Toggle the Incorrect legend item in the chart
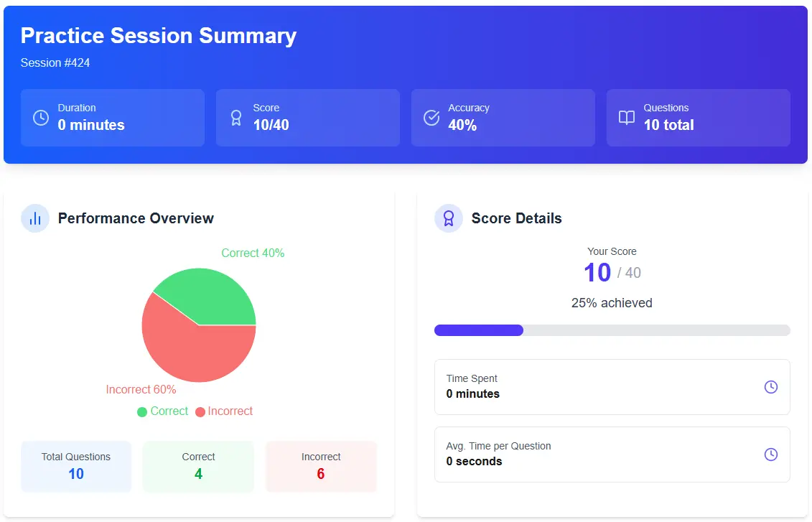Screen dimensions: 812x522 click(224, 411)
